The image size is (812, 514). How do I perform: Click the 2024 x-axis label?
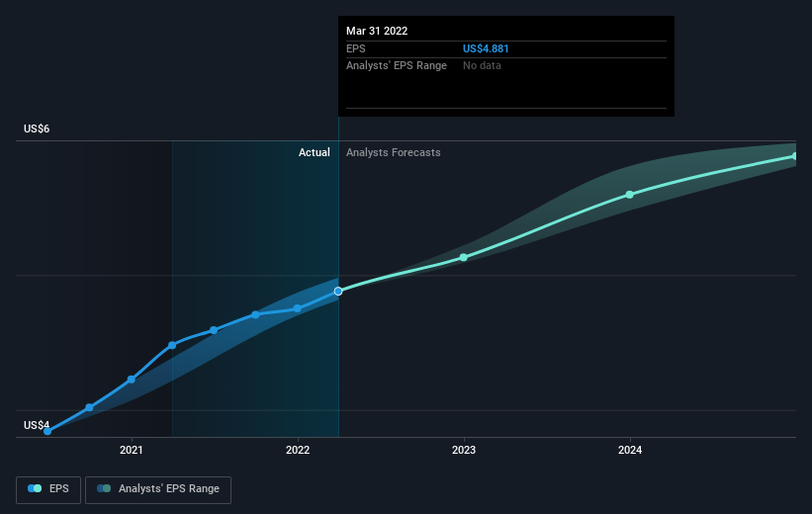630,450
